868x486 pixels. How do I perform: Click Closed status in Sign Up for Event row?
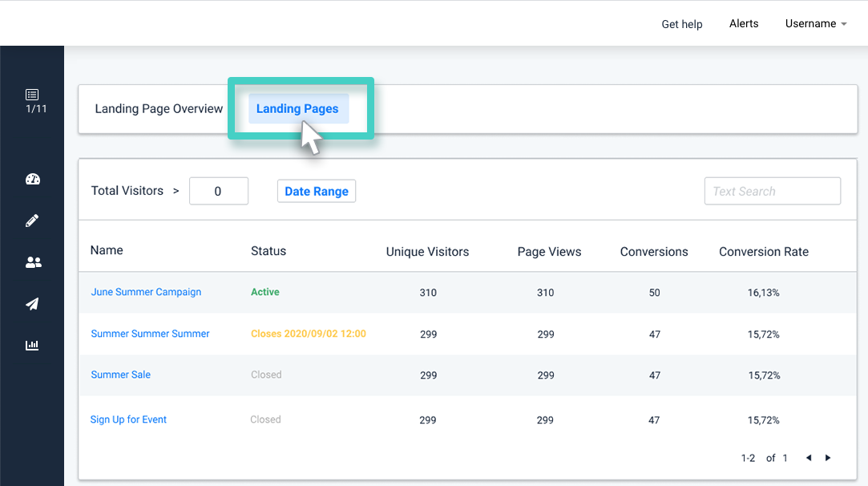(x=266, y=419)
